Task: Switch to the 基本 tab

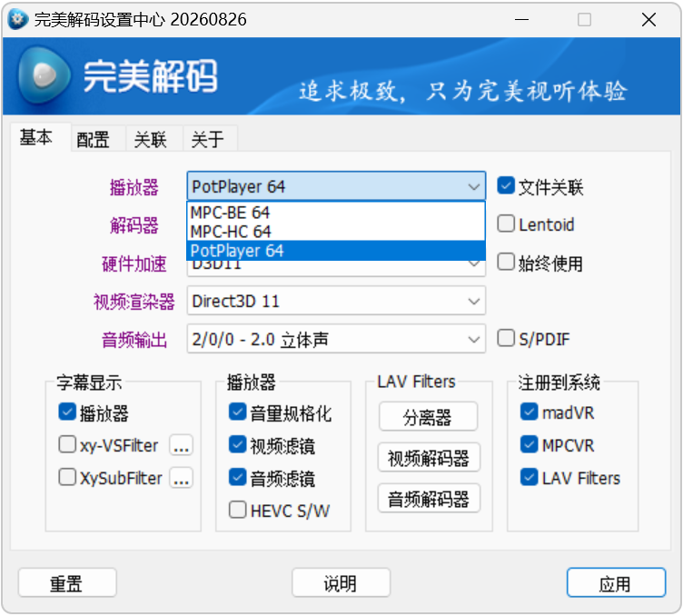Action: (36, 138)
